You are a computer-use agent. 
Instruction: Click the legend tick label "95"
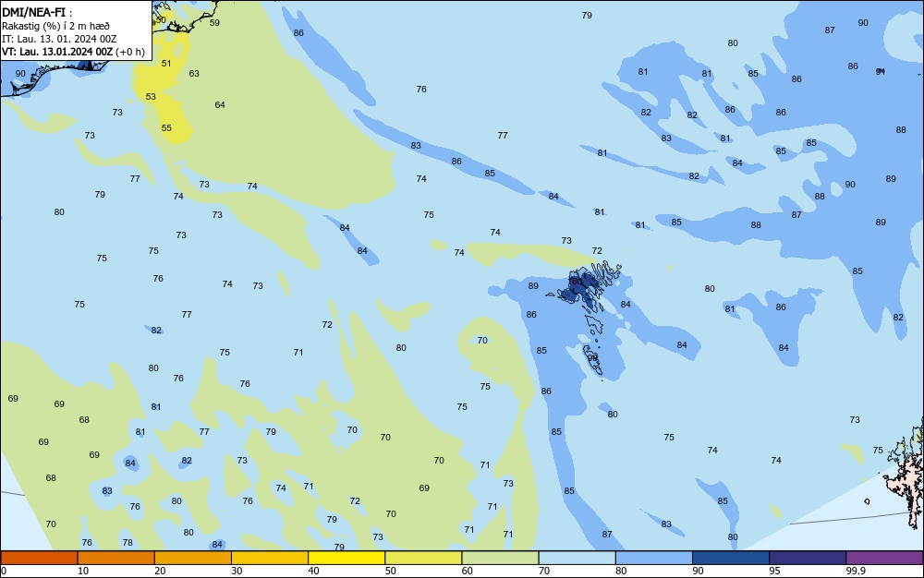(x=775, y=571)
